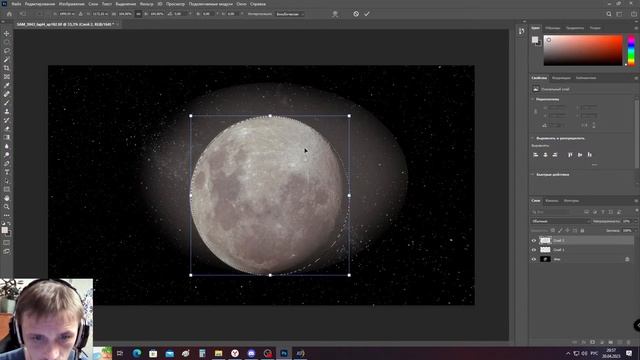Screen dimensions: 640x360
Task: Switch to the Библиотеки tab
Action: 586,78
